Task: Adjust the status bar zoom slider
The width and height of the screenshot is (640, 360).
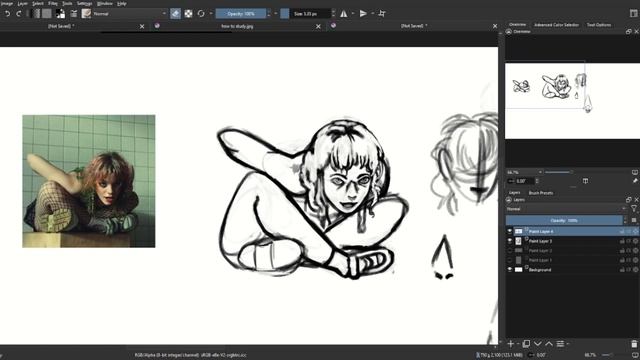Action: [609, 355]
